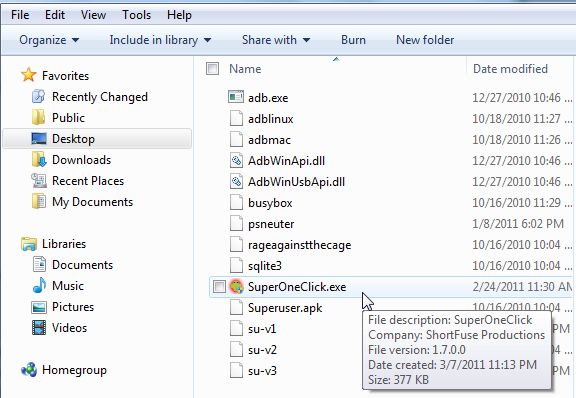Image resolution: width=576 pixels, height=398 pixels.
Task: Select the Favorites star icon
Action: 29,75
